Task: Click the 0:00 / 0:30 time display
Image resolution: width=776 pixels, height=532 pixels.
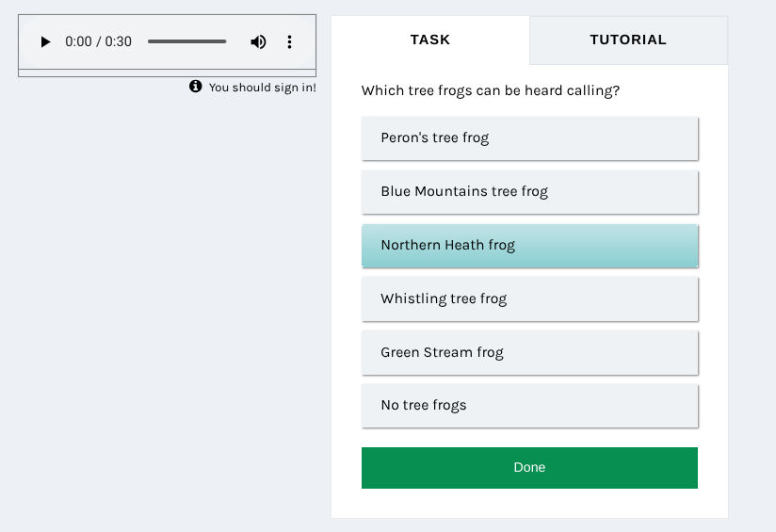Action: point(98,42)
